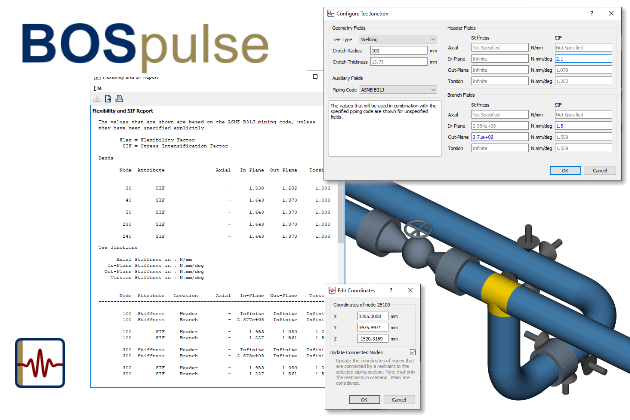This screenshot has width=630, height=420.
Task: Click the Branch Out-Plane stiffness field with blue value
Action: [499, 137]
